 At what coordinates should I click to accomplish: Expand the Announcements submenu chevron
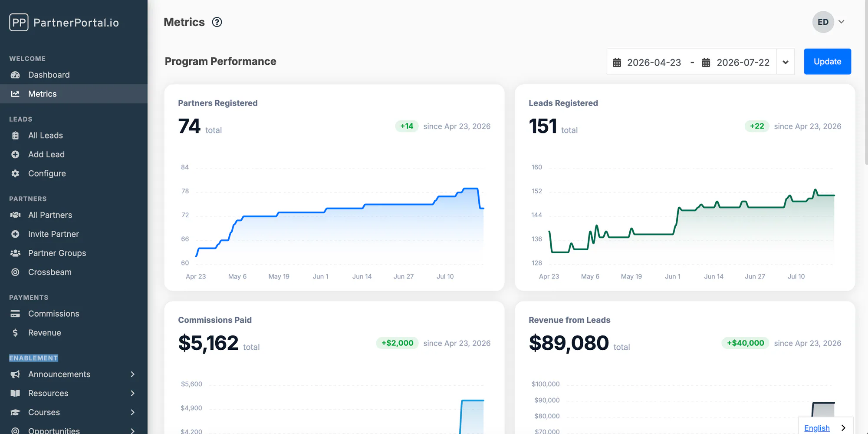(133, 374)
